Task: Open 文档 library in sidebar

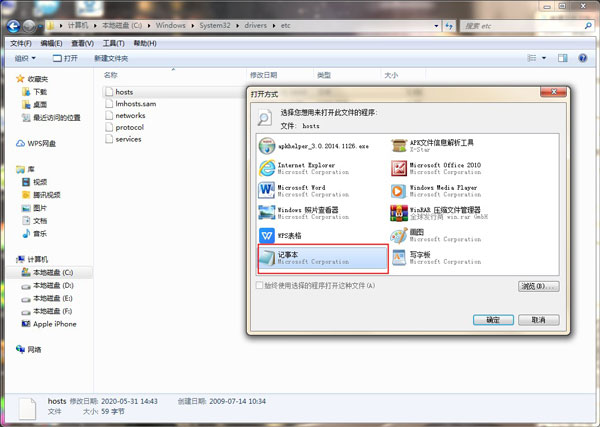Action: tap(34, 221)
